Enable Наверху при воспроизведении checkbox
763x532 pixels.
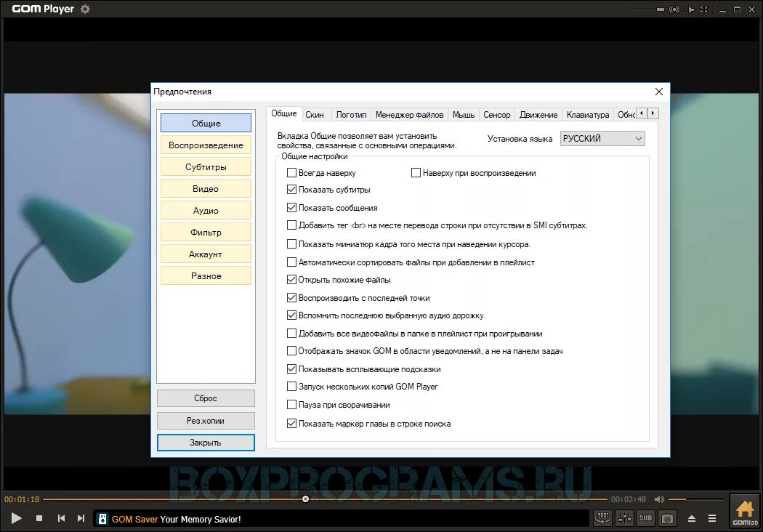coord(416,173)
